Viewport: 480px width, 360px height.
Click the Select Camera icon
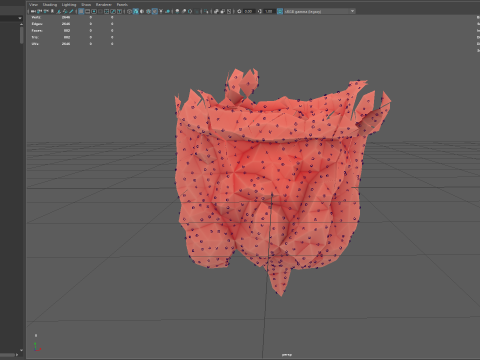pyautogui.click(x=33, y=11)
